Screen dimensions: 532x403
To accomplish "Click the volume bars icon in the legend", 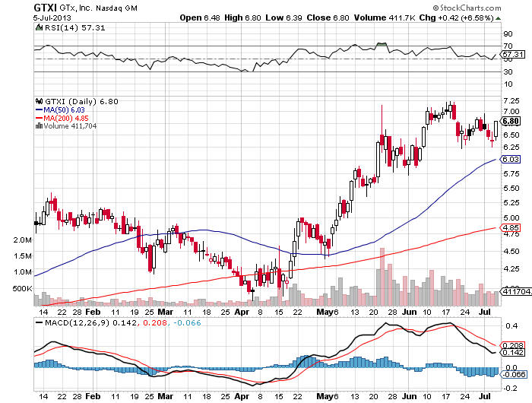I will pos(40,126).
